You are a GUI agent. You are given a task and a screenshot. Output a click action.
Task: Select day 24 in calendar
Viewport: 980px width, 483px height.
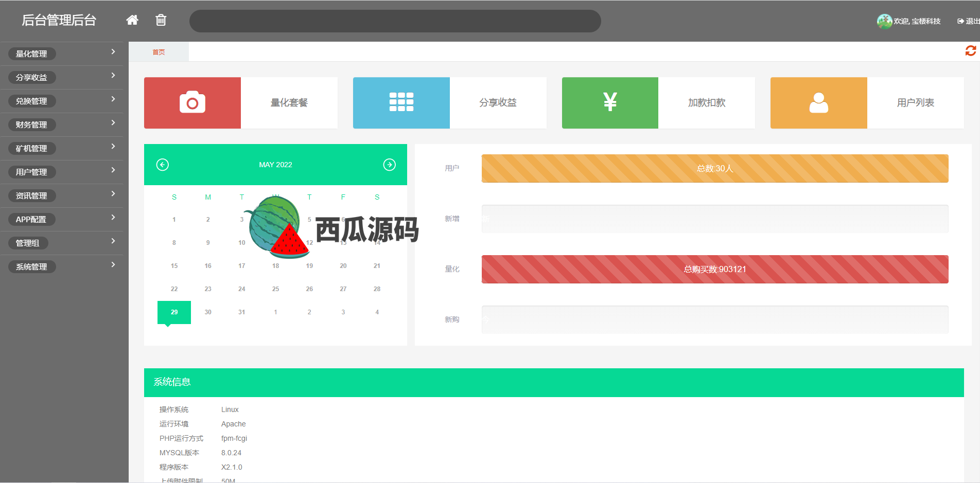tap(242, 289)
